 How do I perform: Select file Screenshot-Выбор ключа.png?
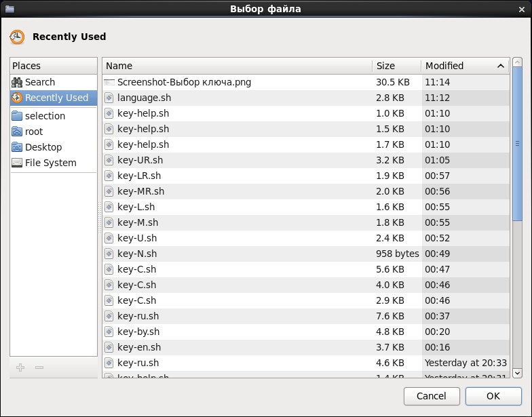(306, 82)
